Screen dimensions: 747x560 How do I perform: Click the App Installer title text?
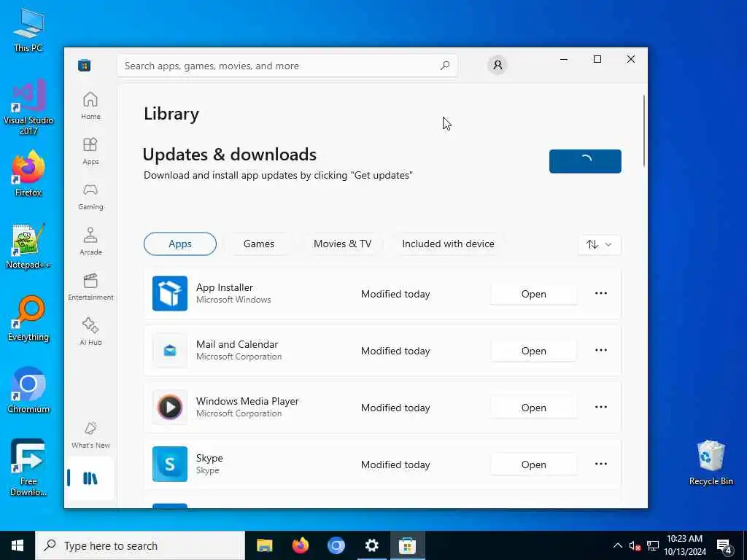[225, 287]
